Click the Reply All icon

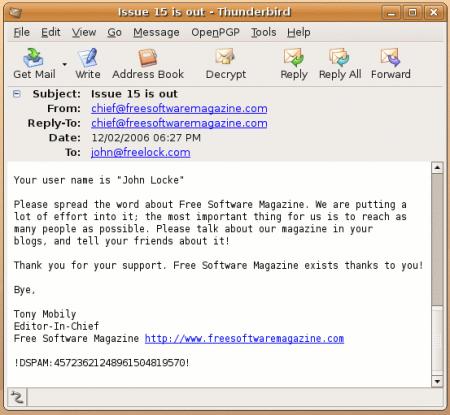point(339,57)
